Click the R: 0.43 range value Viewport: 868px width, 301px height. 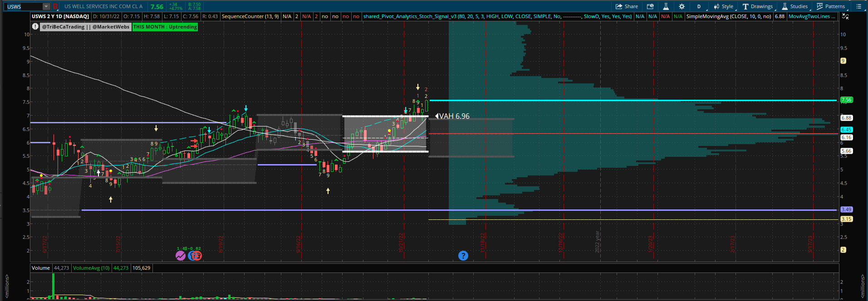210,16
